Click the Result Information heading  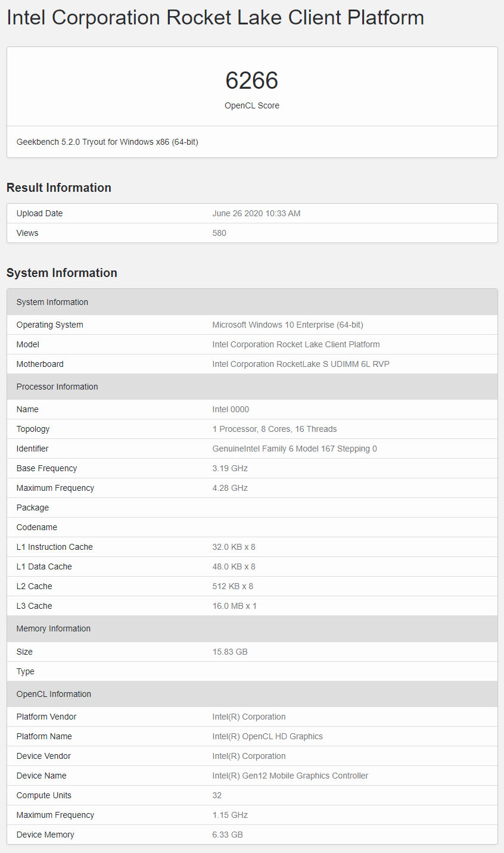coord(59,188)
